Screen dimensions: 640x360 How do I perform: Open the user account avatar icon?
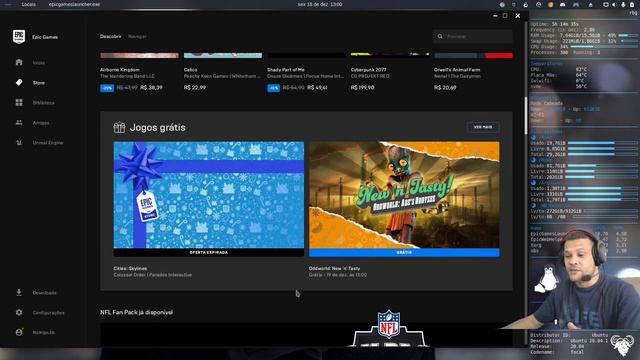tap(19, 332)
